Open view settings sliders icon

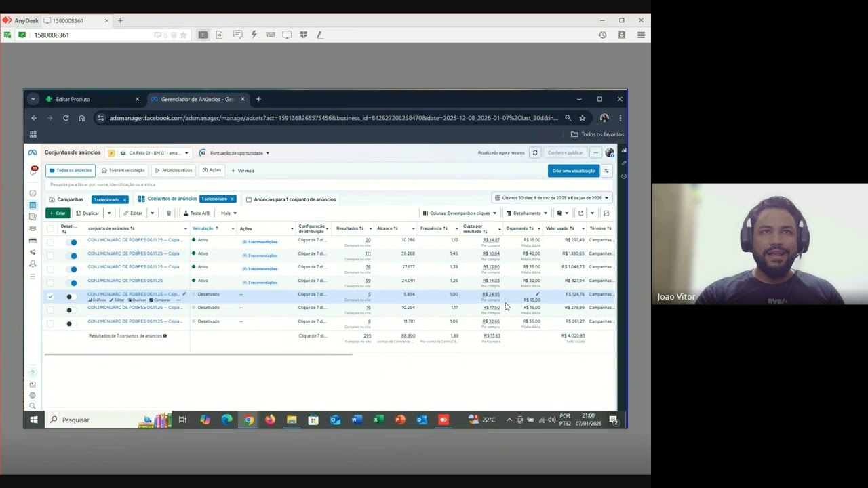pos(606,171)
